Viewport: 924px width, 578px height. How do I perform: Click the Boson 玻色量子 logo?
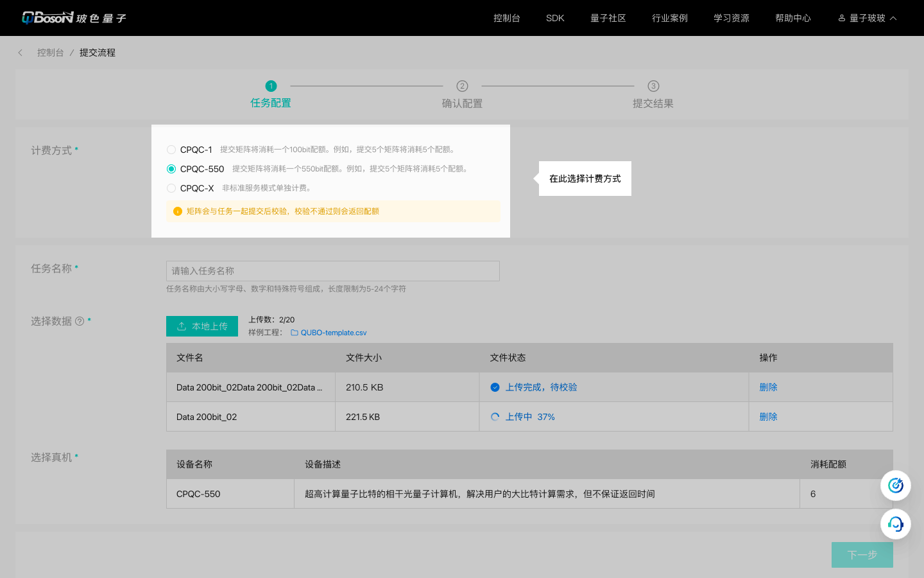pos(74,18)
